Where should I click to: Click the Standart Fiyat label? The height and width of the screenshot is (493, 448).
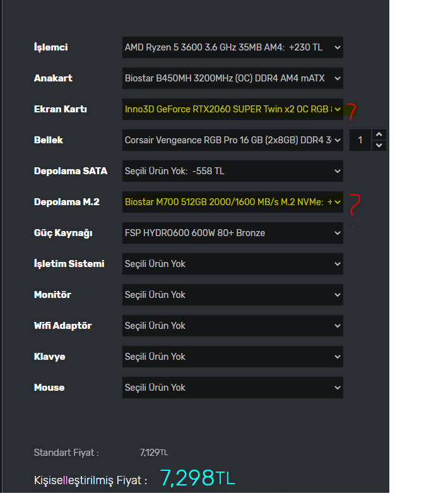(66, 453)
